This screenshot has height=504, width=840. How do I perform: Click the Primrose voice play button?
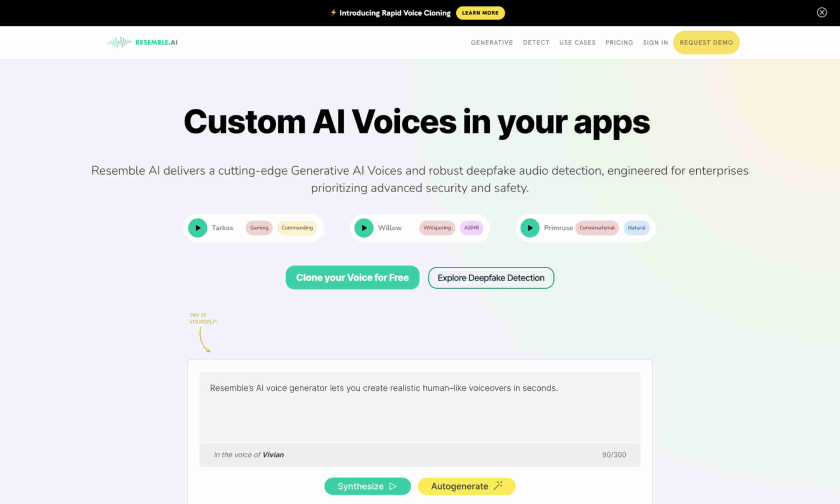[530, 227]
